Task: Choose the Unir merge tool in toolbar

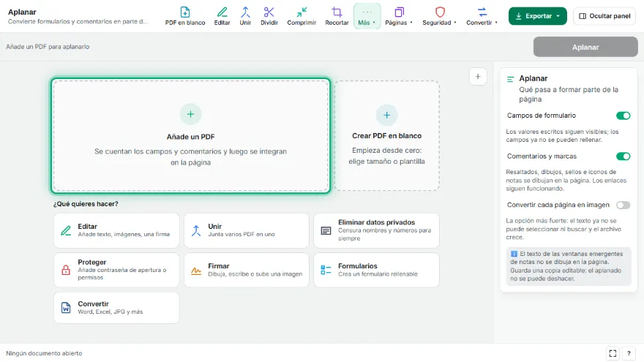Action: (245, 16)
